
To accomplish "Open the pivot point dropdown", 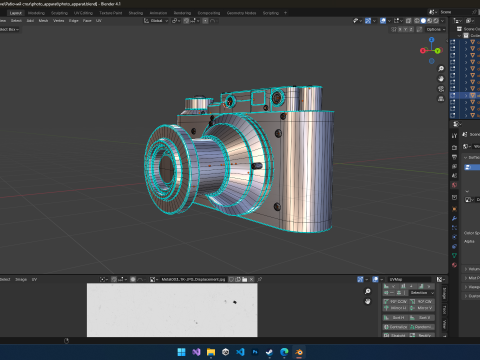I will (176, 21).
